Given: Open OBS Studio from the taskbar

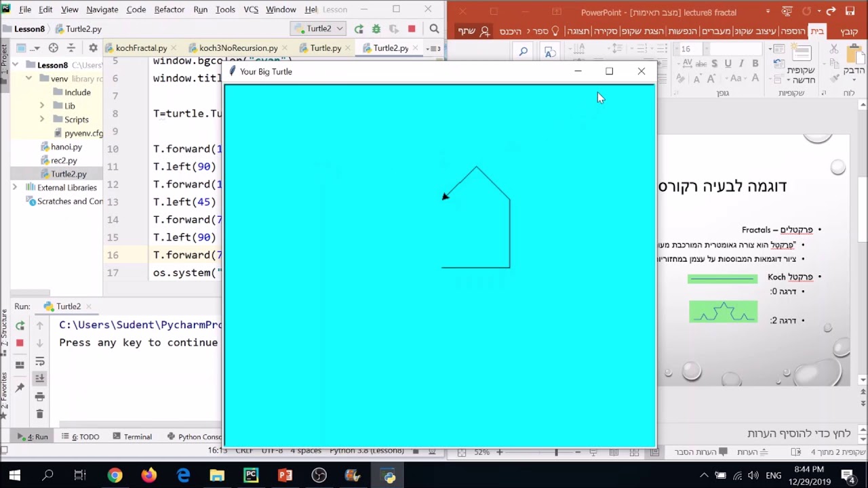Looking at the screenshot, I should 319,475.
